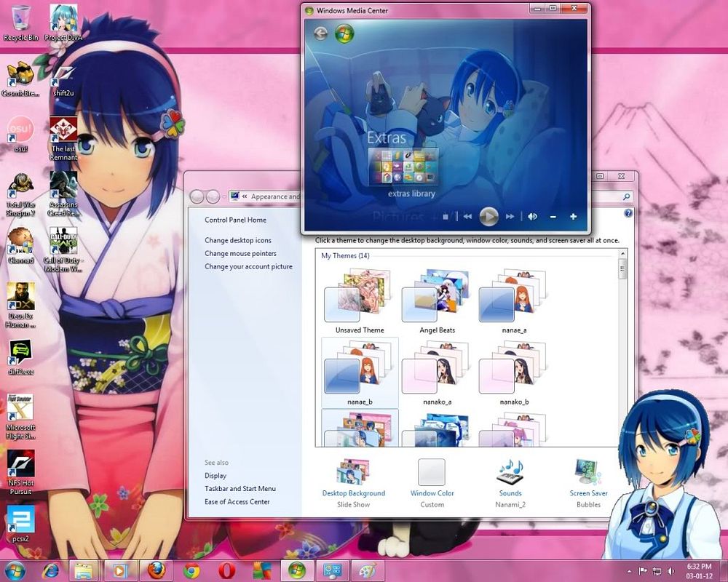Open Sounds Nanami_2 settings
Image resolution: width=728 pixels, height=582 pixels.
pyautogui.click(x=510, y=483)
